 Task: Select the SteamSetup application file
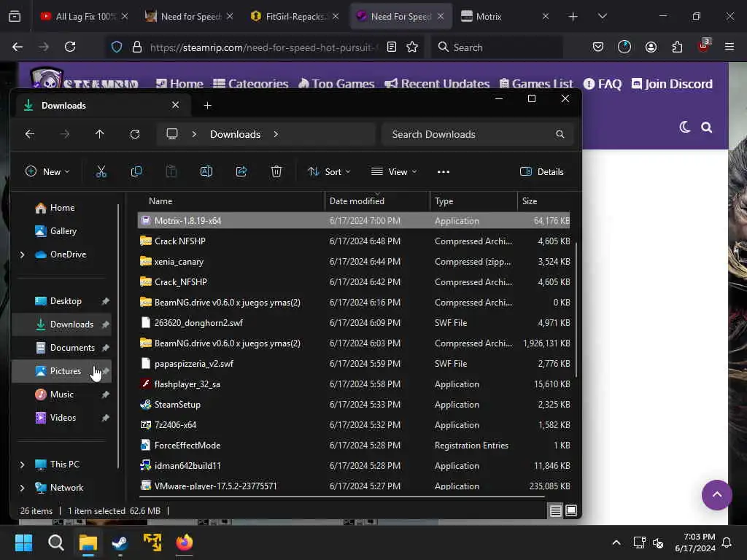click(354, 404)
